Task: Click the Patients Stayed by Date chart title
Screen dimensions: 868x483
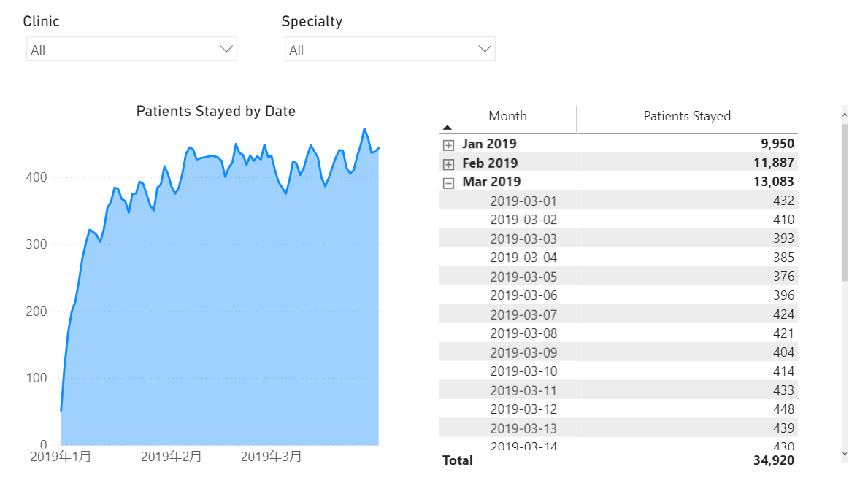Action: pyautogui.click(x=216, y=112)
